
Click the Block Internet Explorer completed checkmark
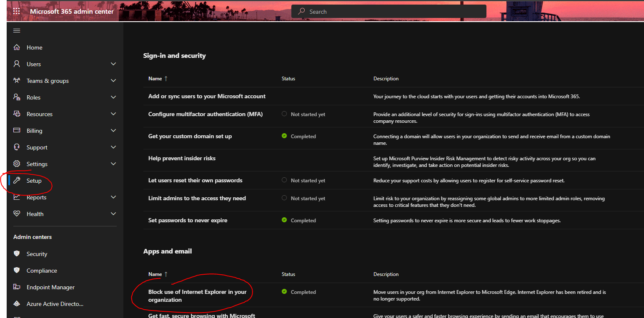pyautogui.click(x=284, y=291)
